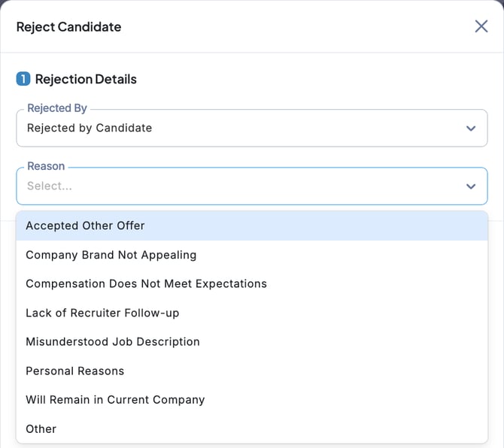Pick "Will Remain in Current Company"
This screenshot has width=504, height=448.
click(115, 400)
